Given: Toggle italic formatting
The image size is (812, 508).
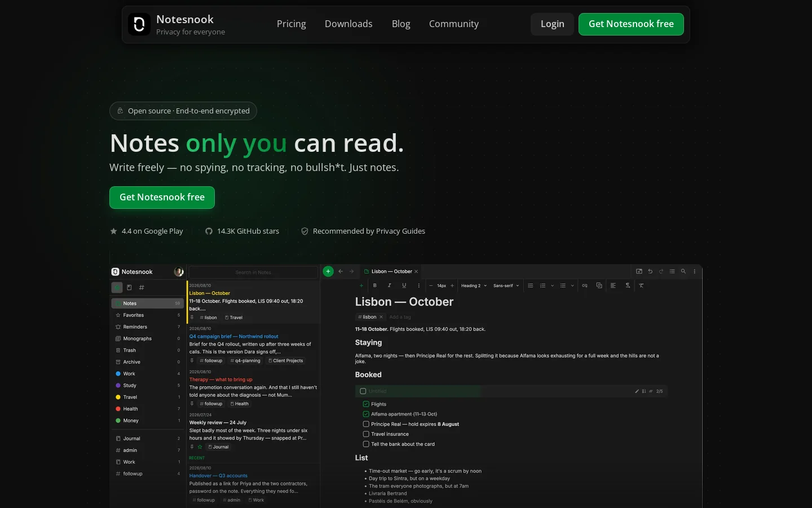Looking at the screenshot, I should click(389, 286).
